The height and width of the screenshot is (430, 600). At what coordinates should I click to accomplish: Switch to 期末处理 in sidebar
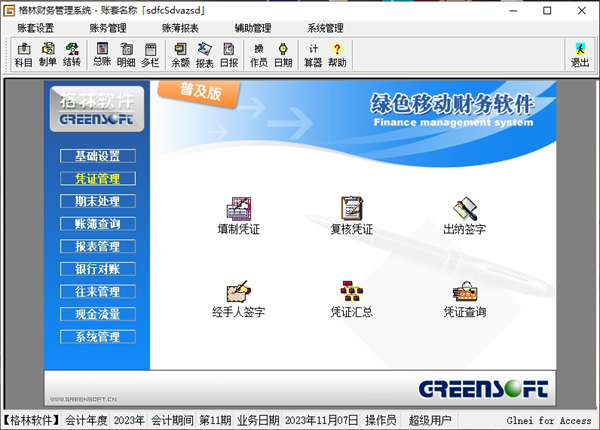[x=97, y=201]
